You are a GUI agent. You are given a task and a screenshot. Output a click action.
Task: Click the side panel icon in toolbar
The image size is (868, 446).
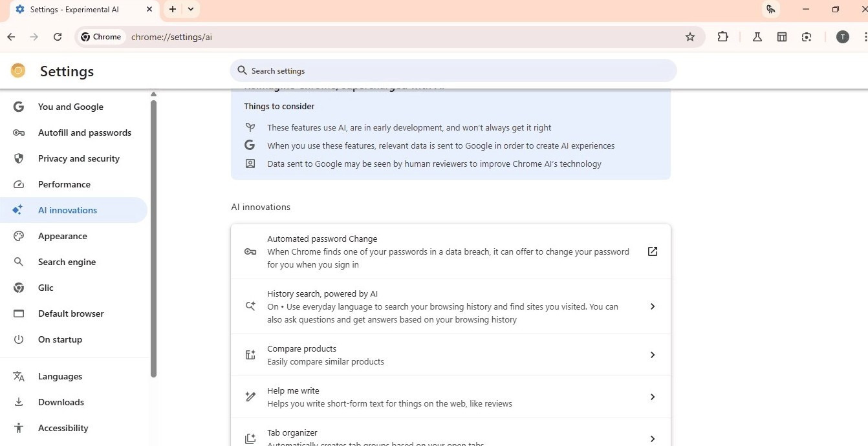[x=782, y=37]
